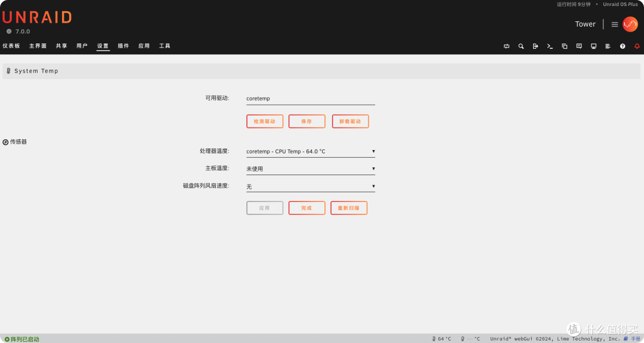Click the 64 °C CPU temperature footer indicator
The image size is (644, 343).
[441, 339]
